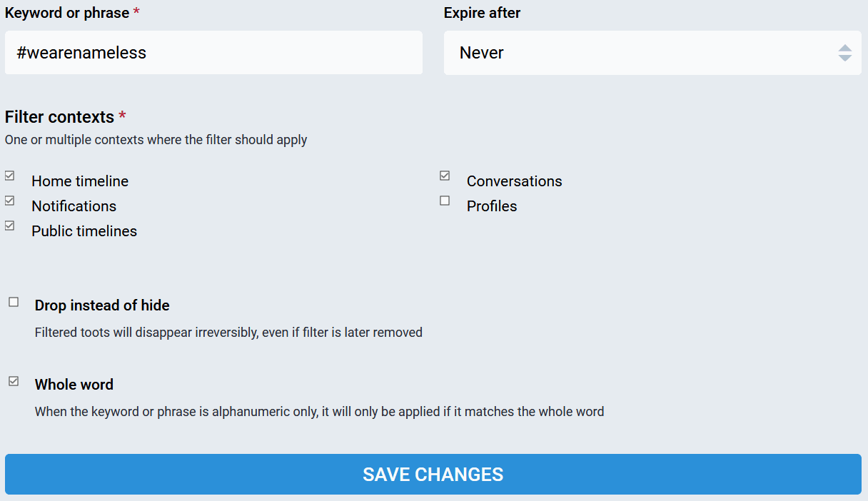
Task: Click the Whole word label text
Action: click(74, 385)
